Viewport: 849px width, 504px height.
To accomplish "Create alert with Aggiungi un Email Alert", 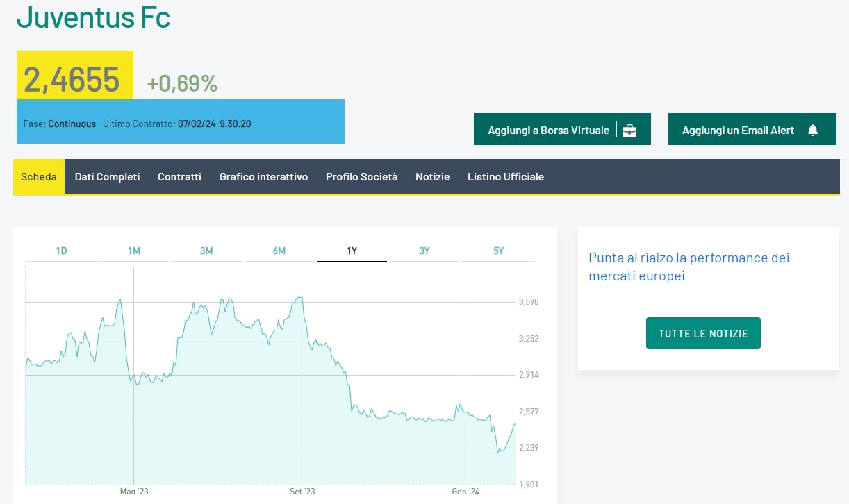I will 752,129.
